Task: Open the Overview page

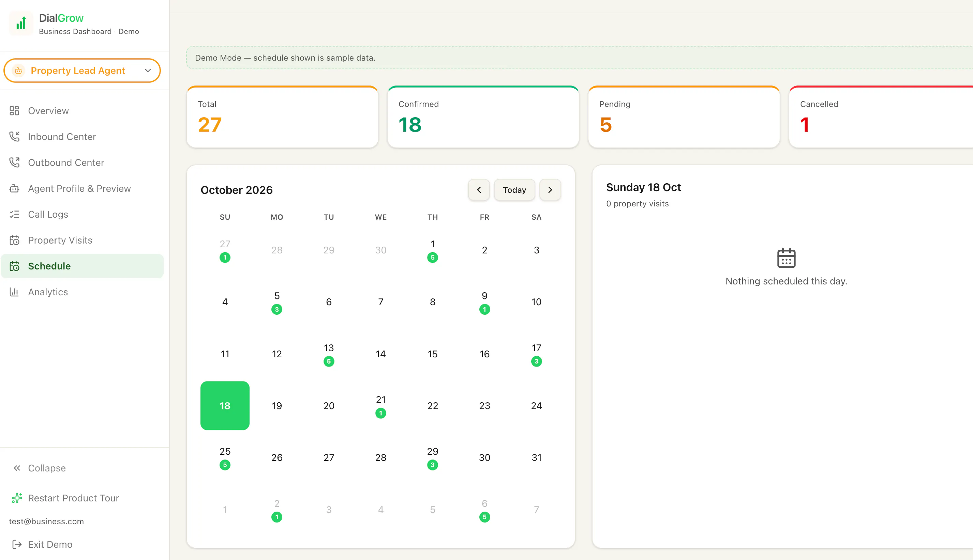Action: coord(82,111)
